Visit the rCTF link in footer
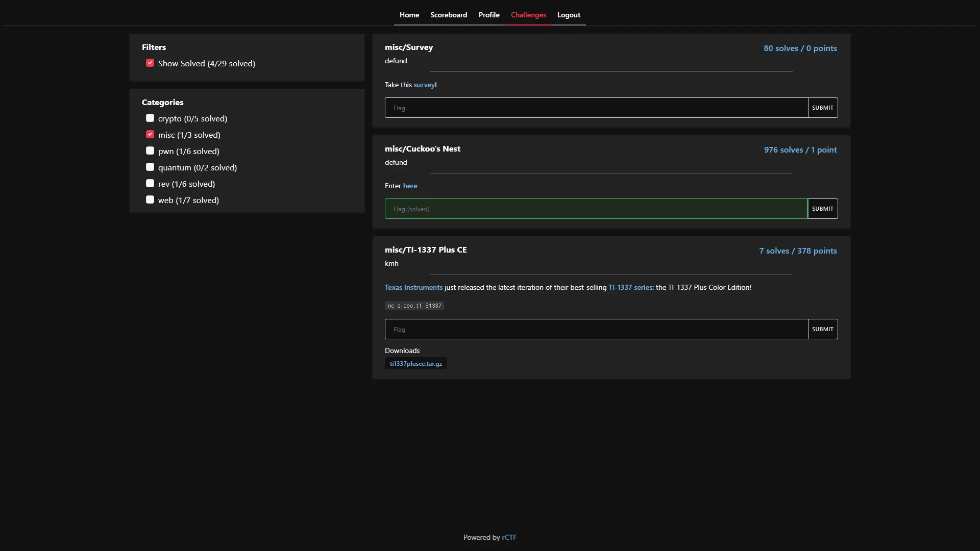The height and width of the screenshot is (551, 980). click(509, 537)
